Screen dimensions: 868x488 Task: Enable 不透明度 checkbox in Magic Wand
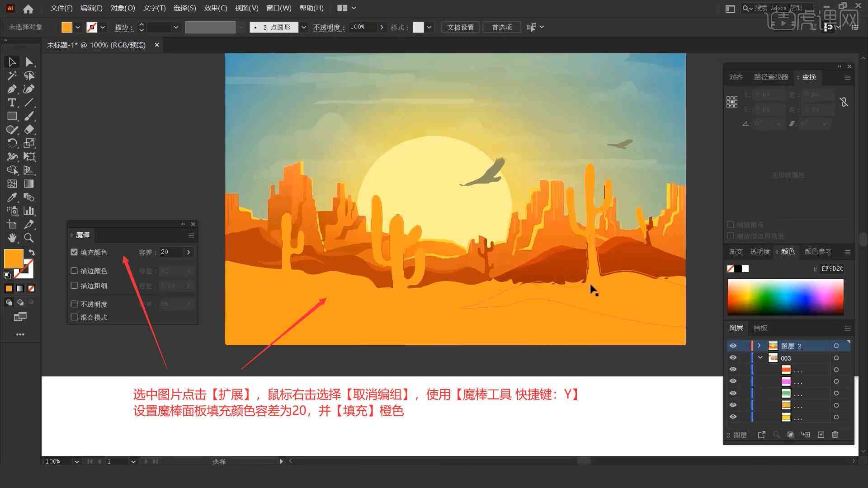pos(74,304)
